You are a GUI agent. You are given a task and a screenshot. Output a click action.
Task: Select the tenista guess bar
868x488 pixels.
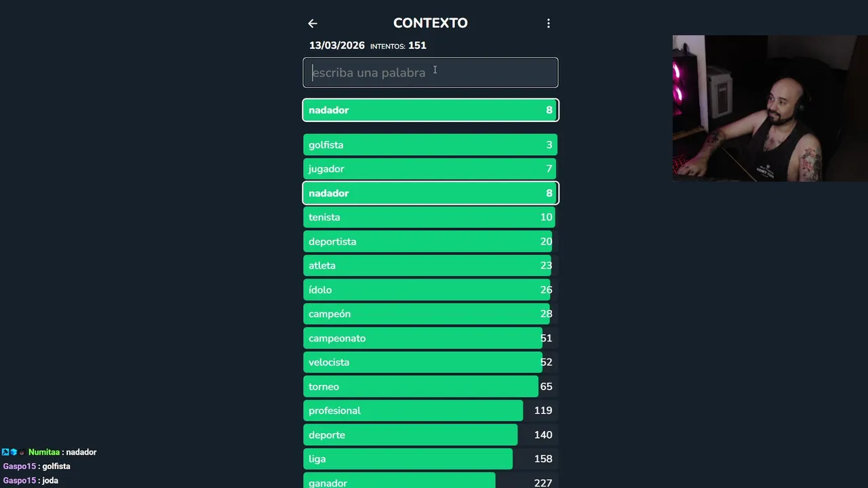click(x=430, y=218)
